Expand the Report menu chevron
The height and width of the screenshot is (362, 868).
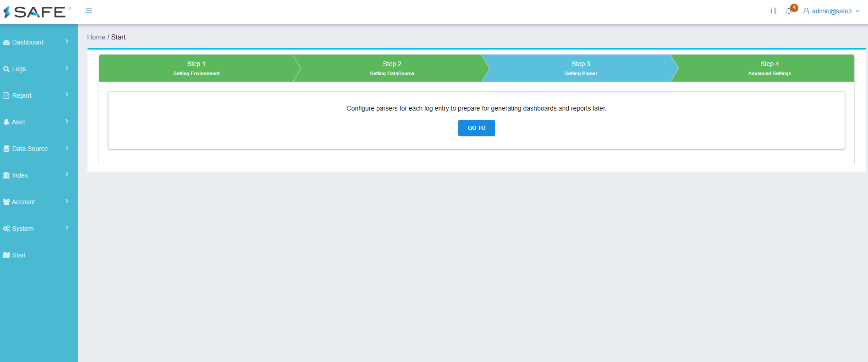pyautogui.click(x=67, y=95)
